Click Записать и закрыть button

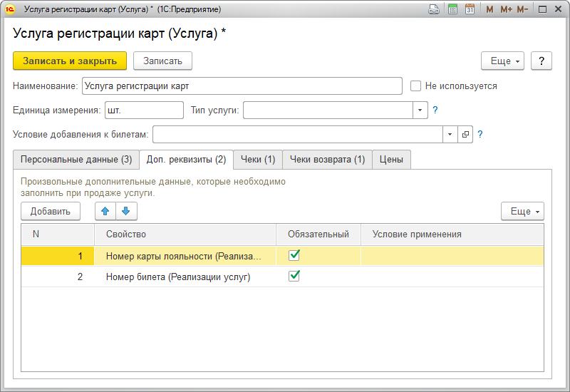70,61
